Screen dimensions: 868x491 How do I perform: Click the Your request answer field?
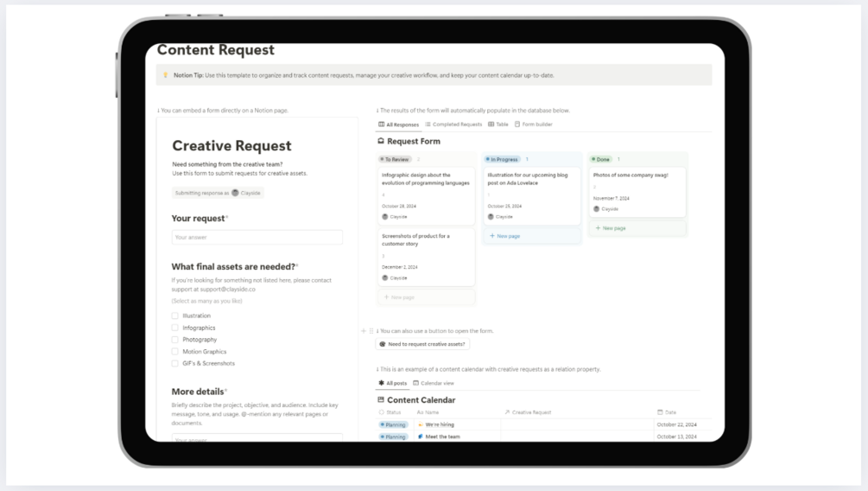click(257, 237)
